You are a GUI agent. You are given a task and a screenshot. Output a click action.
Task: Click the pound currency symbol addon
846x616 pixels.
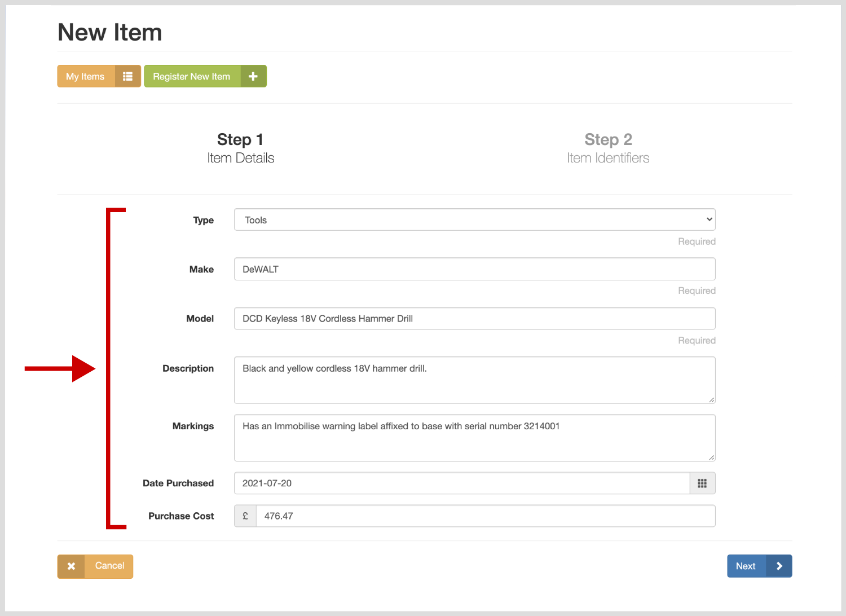245,516
